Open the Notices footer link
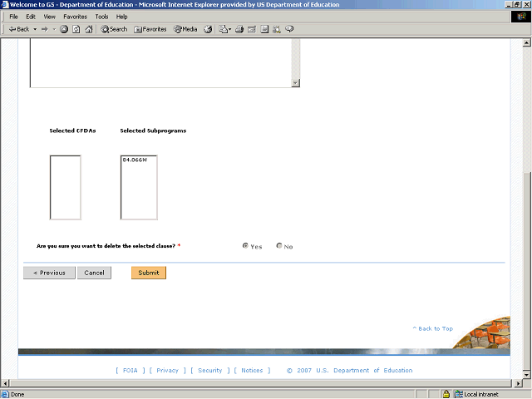The image size is (532, 399). click(x=252, y=371)
